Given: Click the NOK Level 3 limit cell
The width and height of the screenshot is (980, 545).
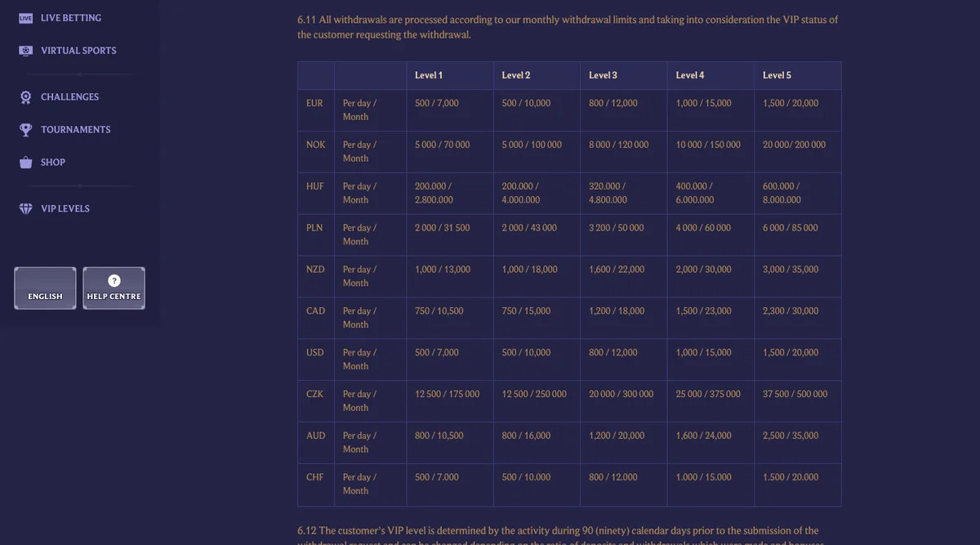Looking at the screenshot, I should click(x=624, y=152).
